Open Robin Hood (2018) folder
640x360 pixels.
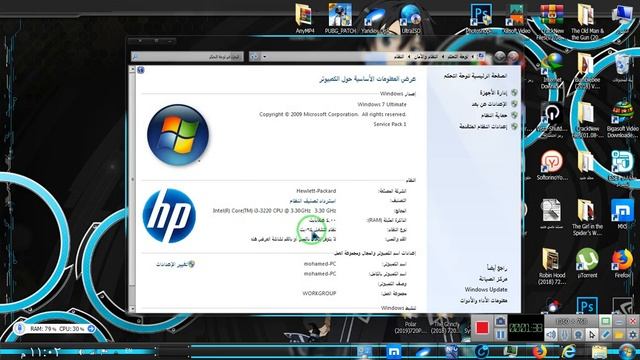tap(552, 266)
